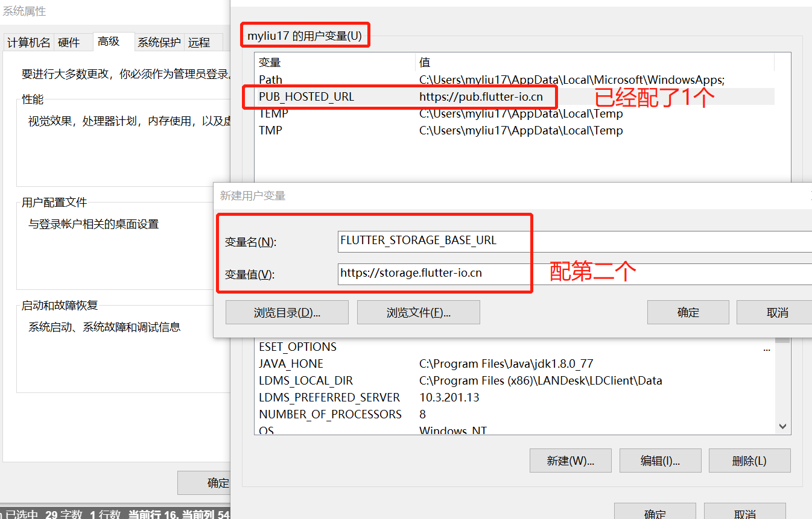The image size is (812, 519).
Task: Click 删除(L) under system variables
Action: coord(750,461)
